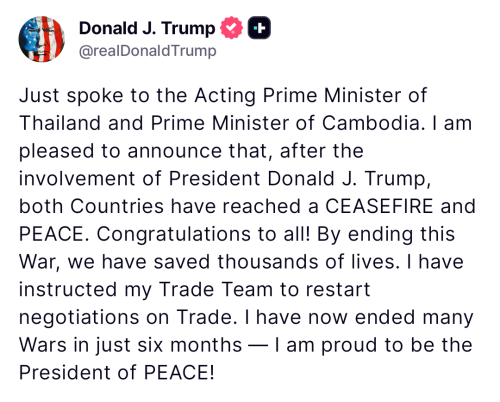Viewport: 500px width, 402px height.
Task: Click the word 'negotiations' in the post
Action: (x=79, y=317)
